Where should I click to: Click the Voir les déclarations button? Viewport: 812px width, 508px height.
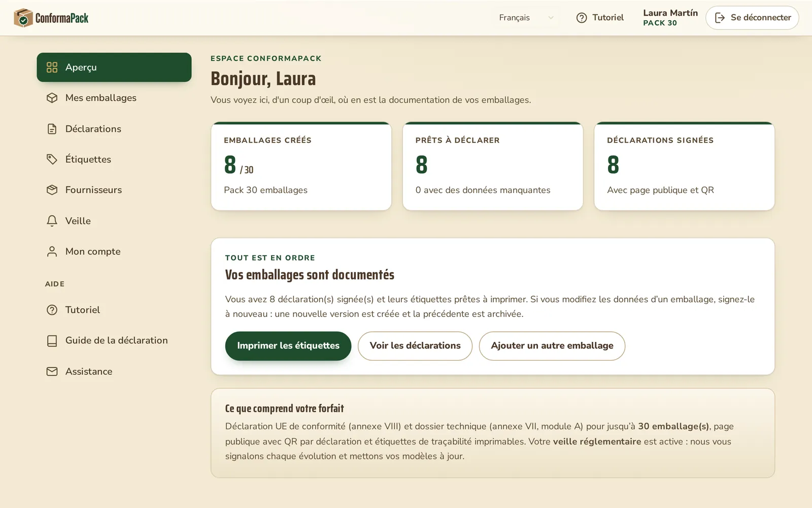415,346
